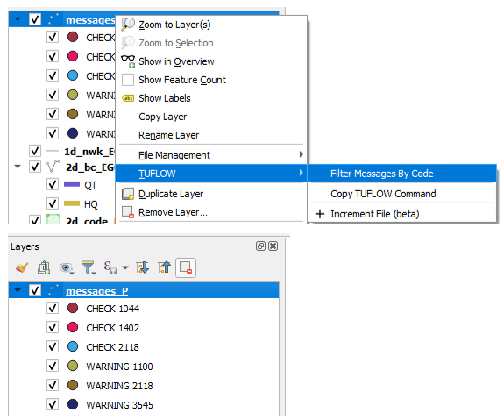Select Zoom to Layer(s) option

(174, 25)
